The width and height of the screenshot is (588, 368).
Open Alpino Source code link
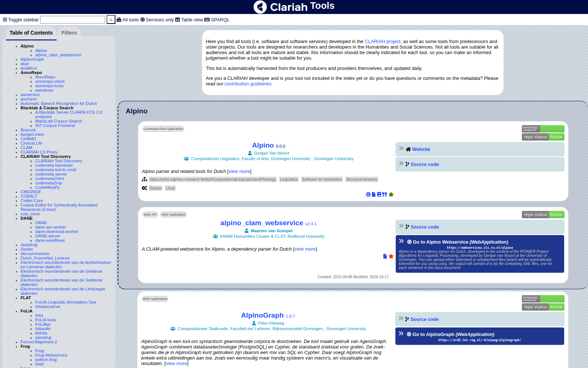point(425,164)
